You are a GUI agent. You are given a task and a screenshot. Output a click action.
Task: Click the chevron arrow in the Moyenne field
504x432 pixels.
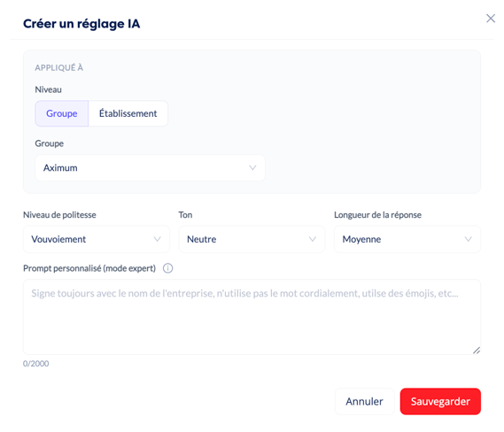click(468, 239)
